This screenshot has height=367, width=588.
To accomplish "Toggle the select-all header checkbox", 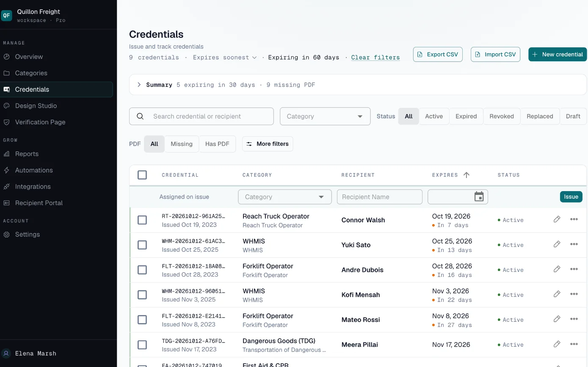I will tap(142, 175).
